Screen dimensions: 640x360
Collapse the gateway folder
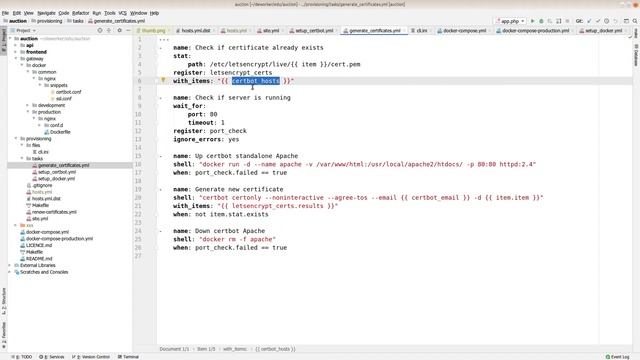pos(16,58)
